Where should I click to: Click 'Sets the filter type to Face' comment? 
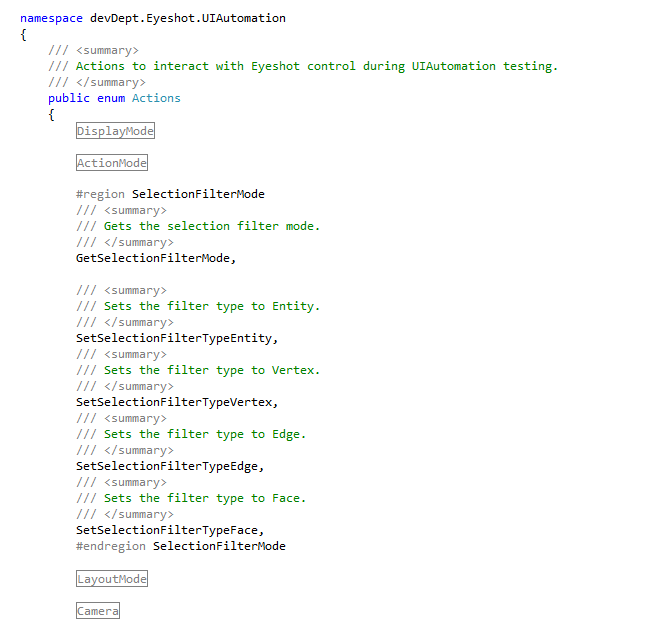coord(204,498)
